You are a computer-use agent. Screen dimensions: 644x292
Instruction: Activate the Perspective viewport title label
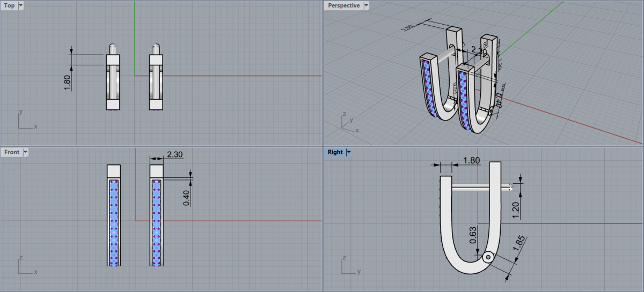click(x=343, y=5)
